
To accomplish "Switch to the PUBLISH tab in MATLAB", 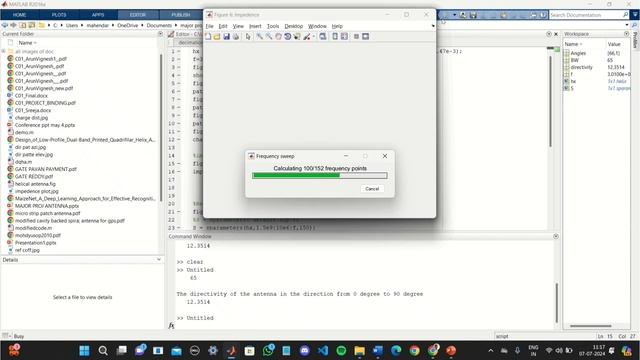I will [x=181, y=15].
